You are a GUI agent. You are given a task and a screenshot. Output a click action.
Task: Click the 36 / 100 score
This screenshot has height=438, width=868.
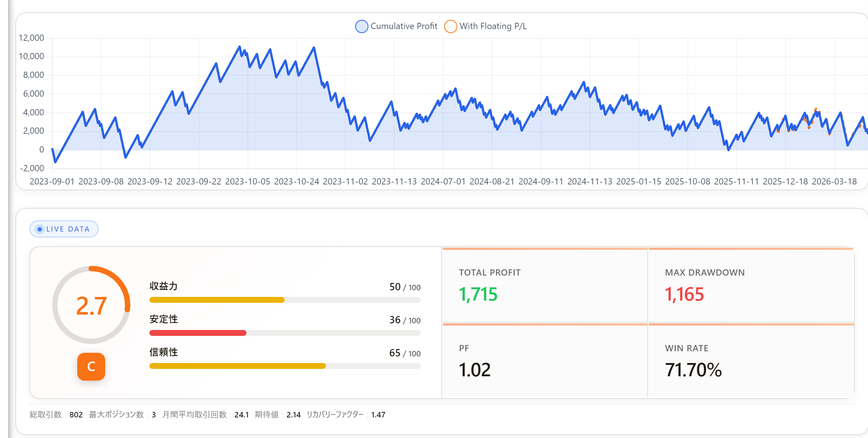tap(405, 320)
